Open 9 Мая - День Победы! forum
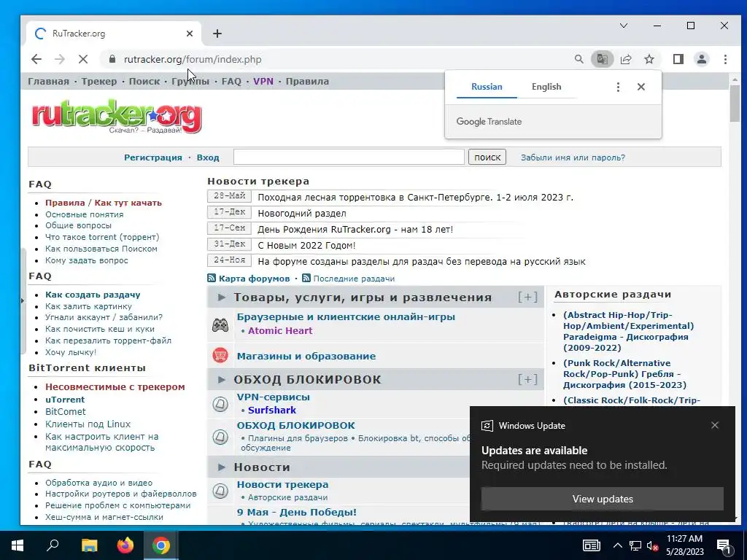Image resolution: width=747 pixels, height=560 pixels. coord(297,513)
